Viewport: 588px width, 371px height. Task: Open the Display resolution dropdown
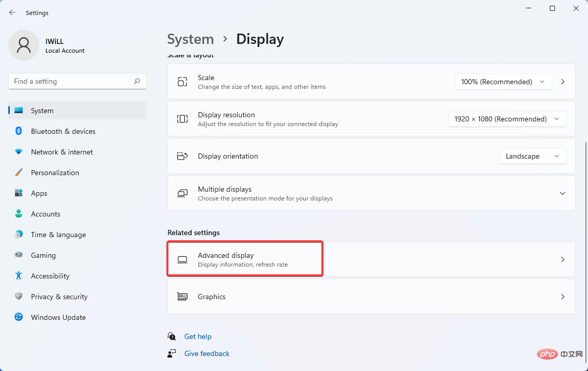click(507, 119)
